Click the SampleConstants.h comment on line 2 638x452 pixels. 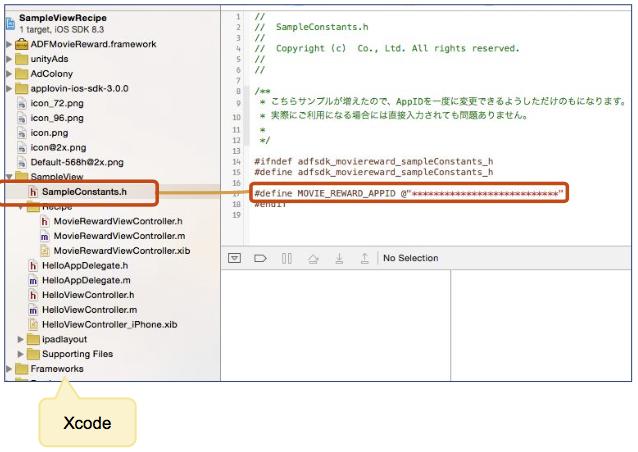[x=311, y=27]
